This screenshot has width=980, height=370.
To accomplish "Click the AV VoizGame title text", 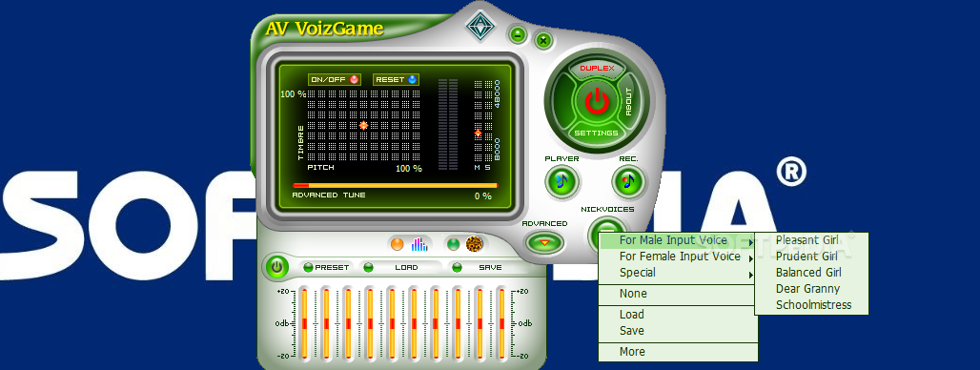I will [x=324, y=29].
